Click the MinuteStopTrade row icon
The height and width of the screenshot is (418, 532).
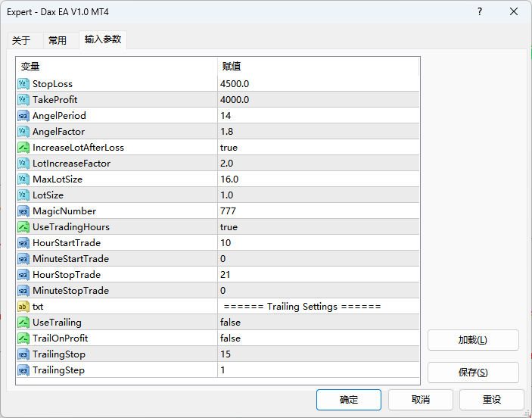(23, 291)
